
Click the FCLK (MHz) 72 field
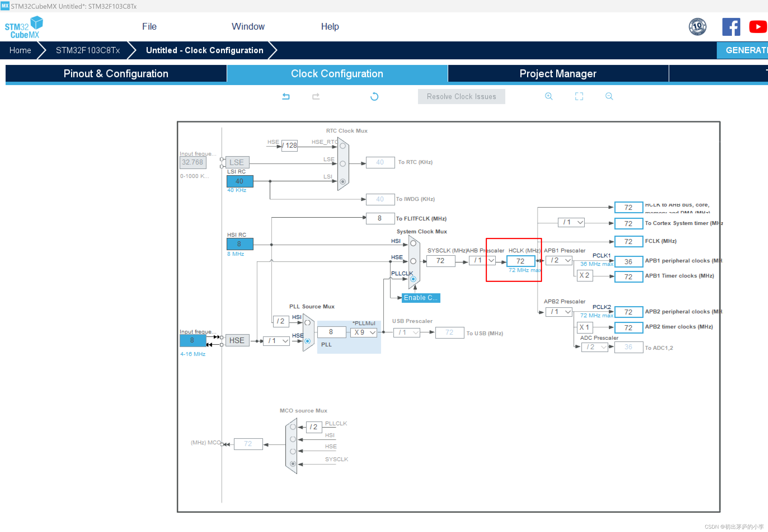tap(628, 242)
